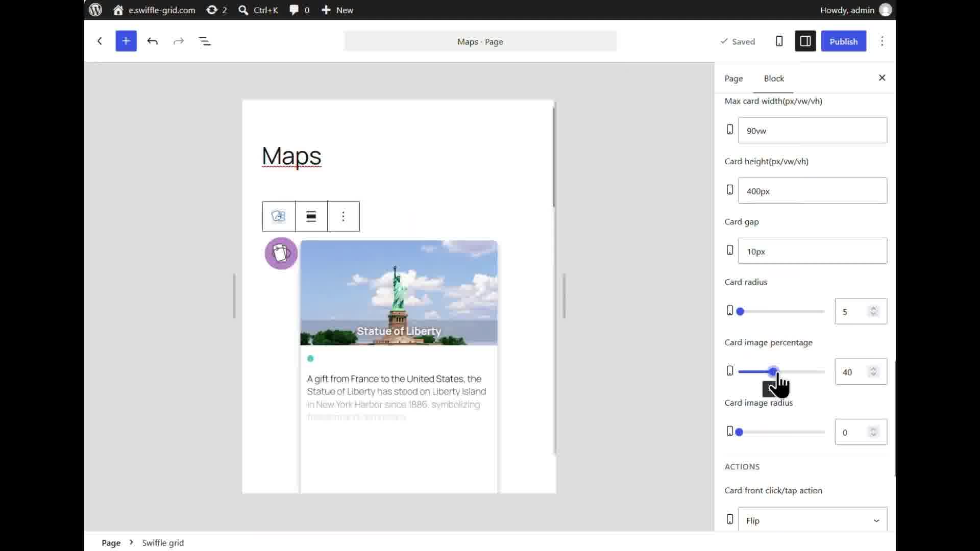Click the Card radius number stepper

coord(873,311)
